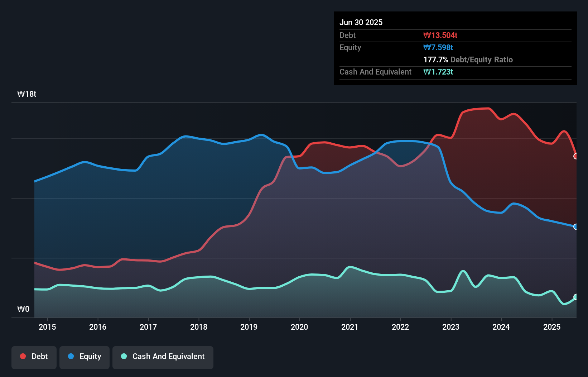Select the Debt endpoint marker on the chart
This screenshot has height=377, width=588.
tap(575, 156)
